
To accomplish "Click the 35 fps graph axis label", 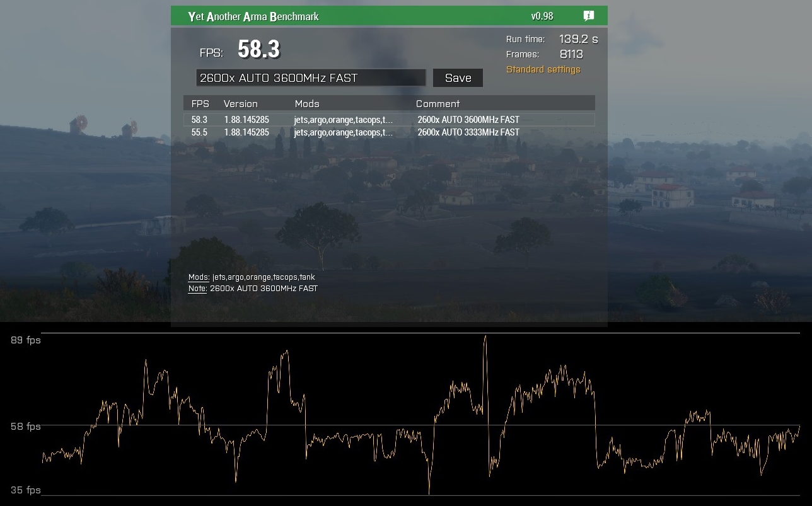I will click(25, 490).
